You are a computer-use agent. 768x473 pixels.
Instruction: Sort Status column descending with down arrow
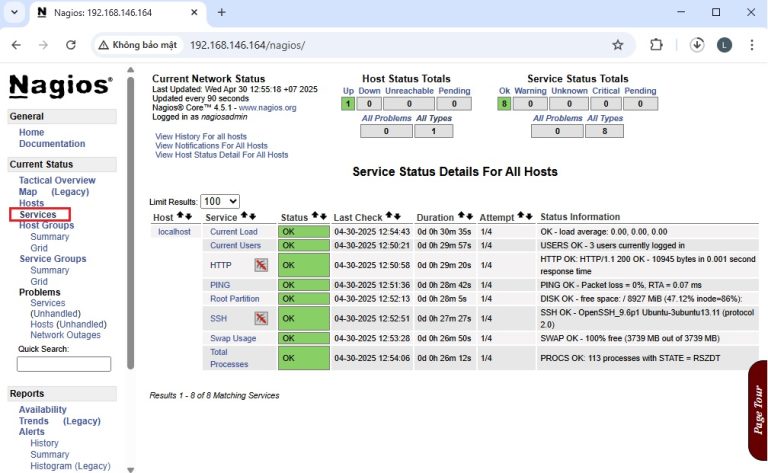322,216
